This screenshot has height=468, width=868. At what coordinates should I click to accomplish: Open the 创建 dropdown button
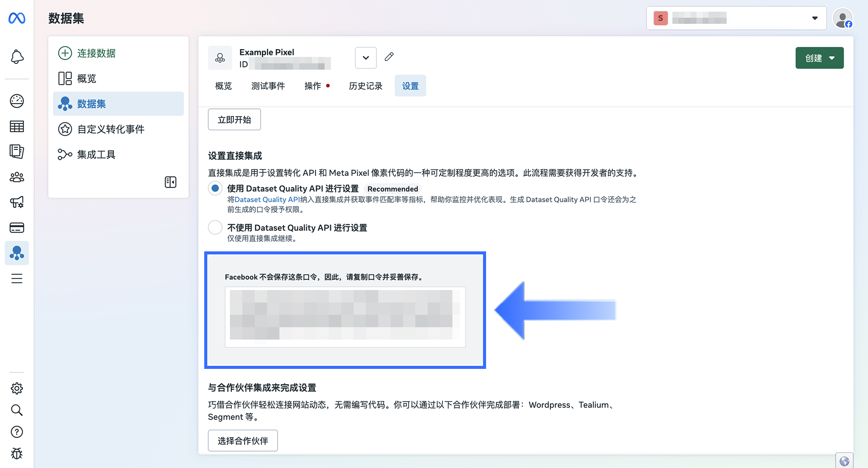819,58
